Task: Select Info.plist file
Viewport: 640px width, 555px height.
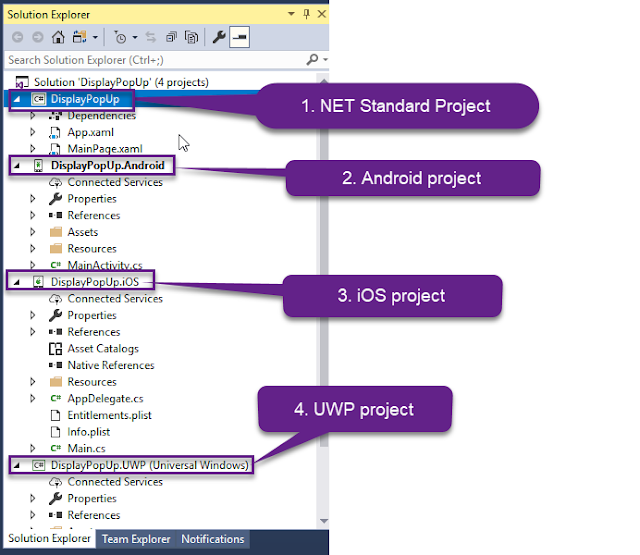Action: [89, 432]
